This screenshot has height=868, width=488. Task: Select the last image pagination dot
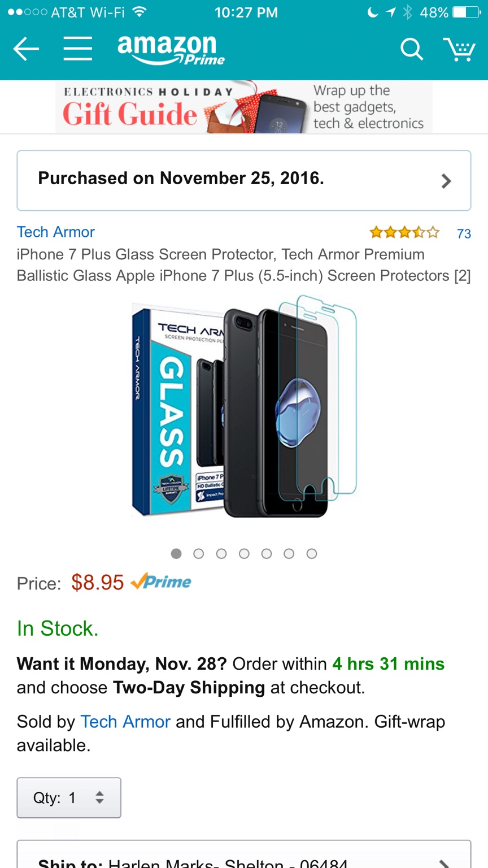312,554
